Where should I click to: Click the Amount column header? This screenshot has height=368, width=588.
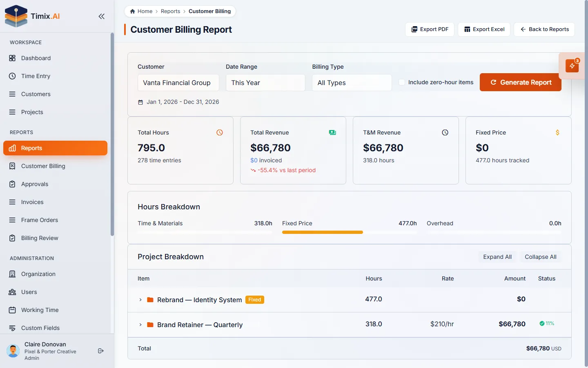click(x=515, y=278)
